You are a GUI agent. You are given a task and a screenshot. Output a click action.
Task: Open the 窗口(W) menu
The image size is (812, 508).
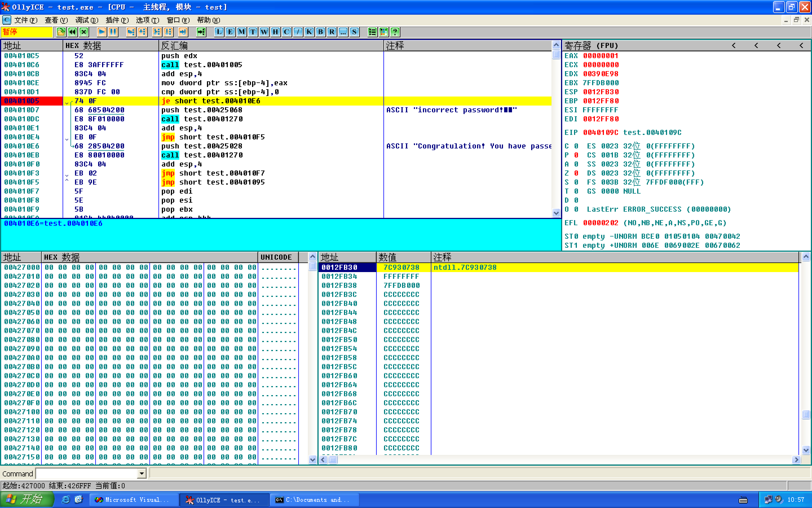[178, 20]
